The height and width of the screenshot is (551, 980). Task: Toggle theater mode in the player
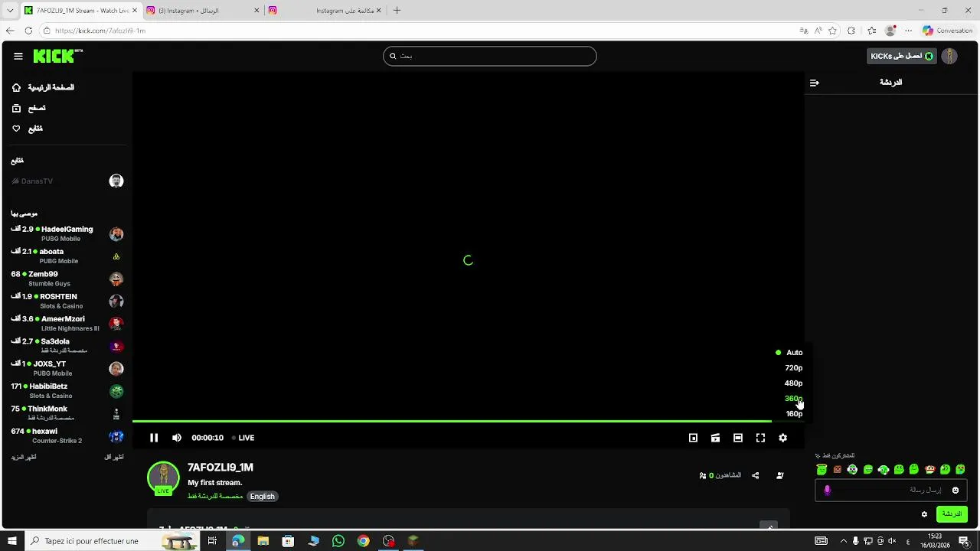pyautogui.click(x=738, y=438)
